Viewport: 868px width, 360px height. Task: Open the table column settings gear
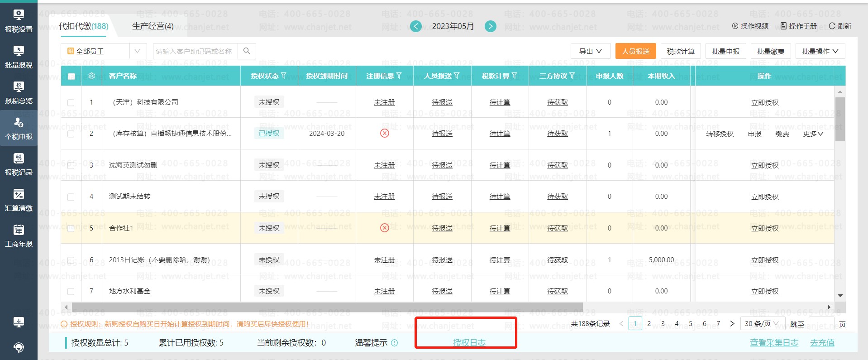point(91,76)
